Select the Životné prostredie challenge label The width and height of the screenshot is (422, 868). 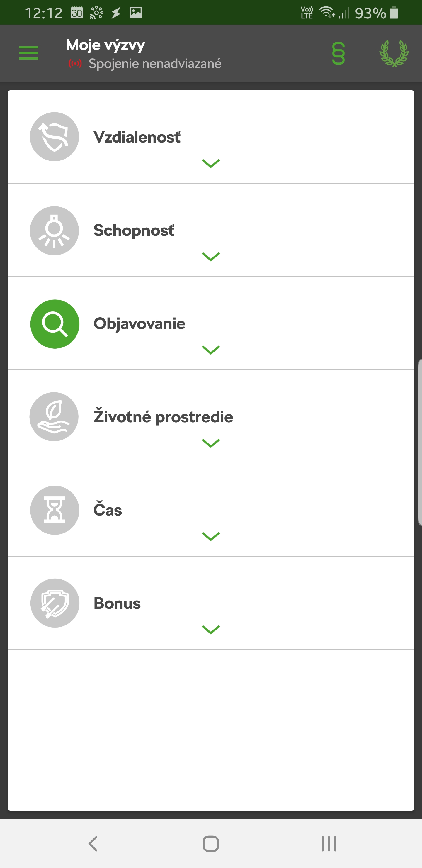(163, 417)
